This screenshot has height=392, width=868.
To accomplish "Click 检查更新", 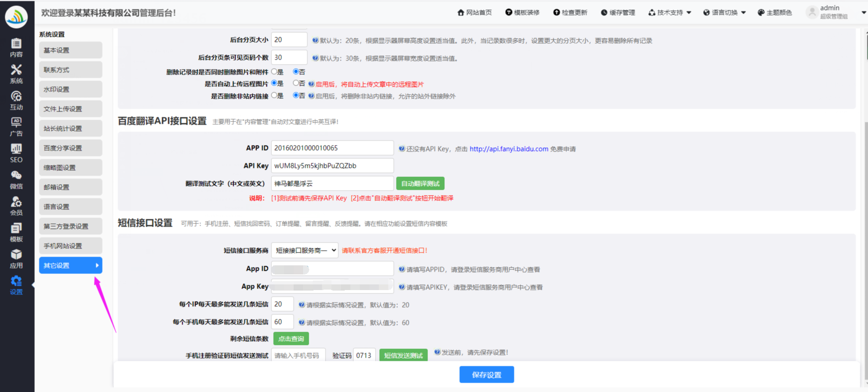I will point(570,13).
